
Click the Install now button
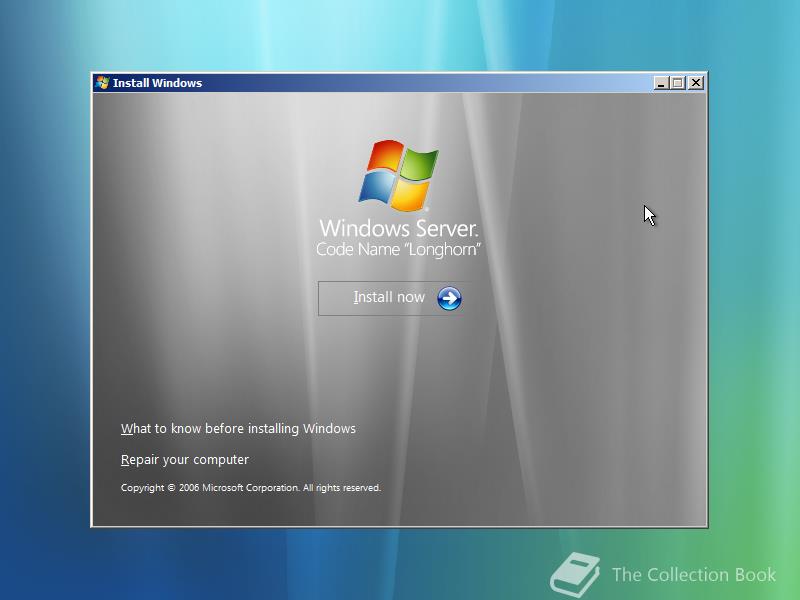pos(393,298)
